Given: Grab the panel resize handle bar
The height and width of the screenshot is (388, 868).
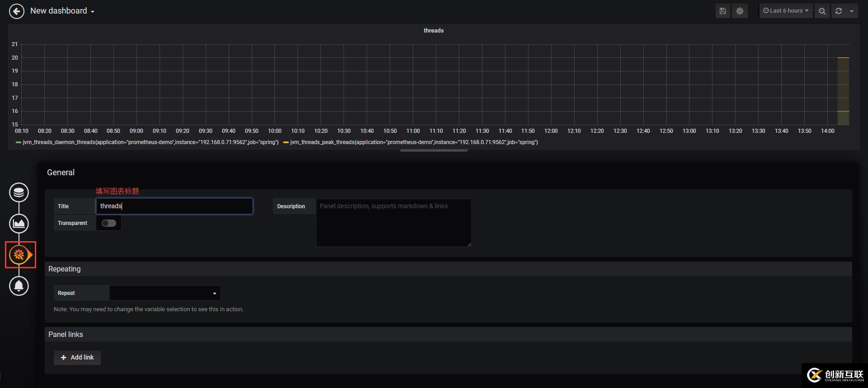Looking at the screenshot, I should (x=434, y=150).
